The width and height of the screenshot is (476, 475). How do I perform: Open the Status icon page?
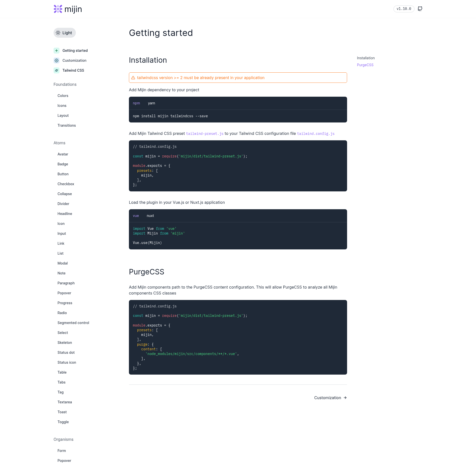click(x=67, y=362)
